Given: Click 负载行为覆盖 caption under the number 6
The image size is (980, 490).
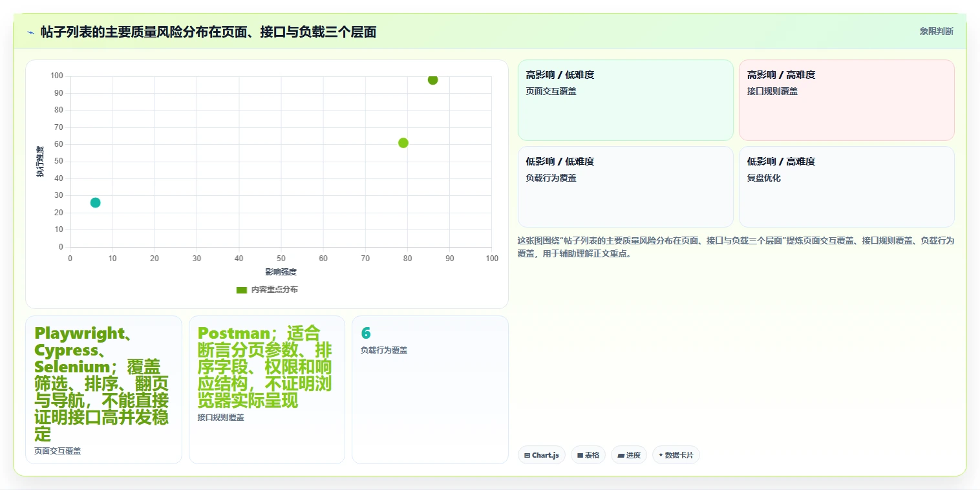Looking at the screenshot, I should tap(384, 350).
